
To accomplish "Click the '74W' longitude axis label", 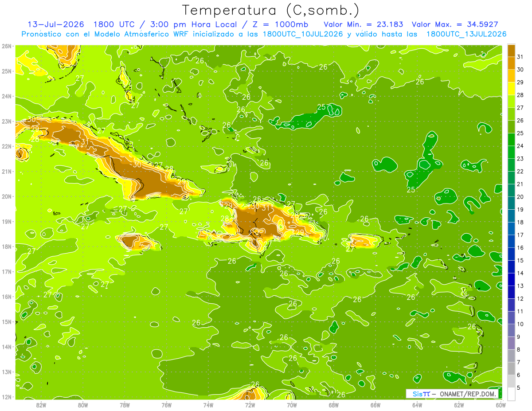I will (208, 405).
